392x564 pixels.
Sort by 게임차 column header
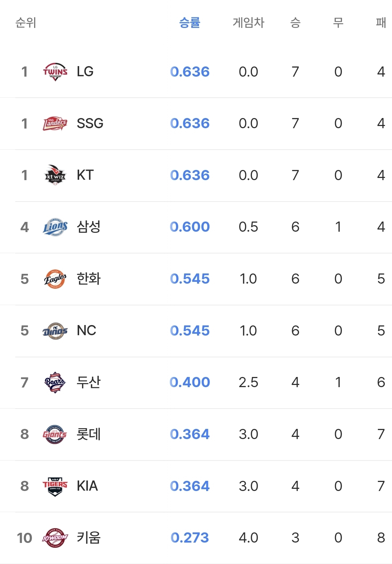tap(249, 23)
